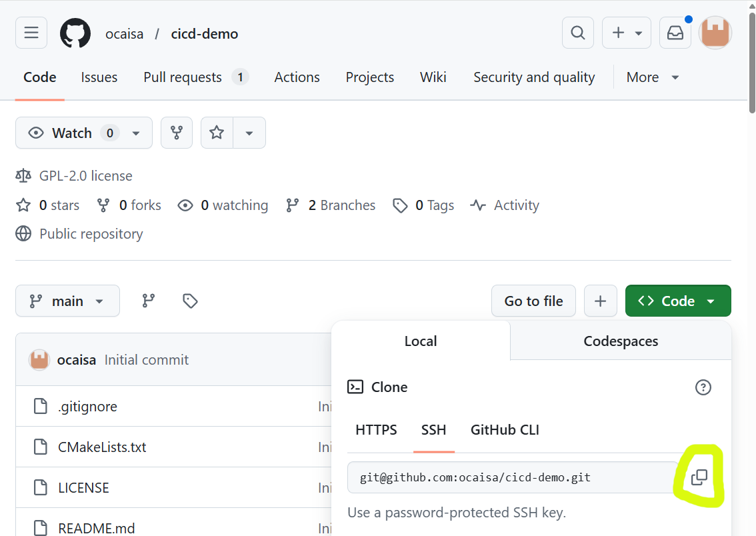Open the plus create-new dropdown
This screenshot has height=536, width=756.
click(626, 33)
